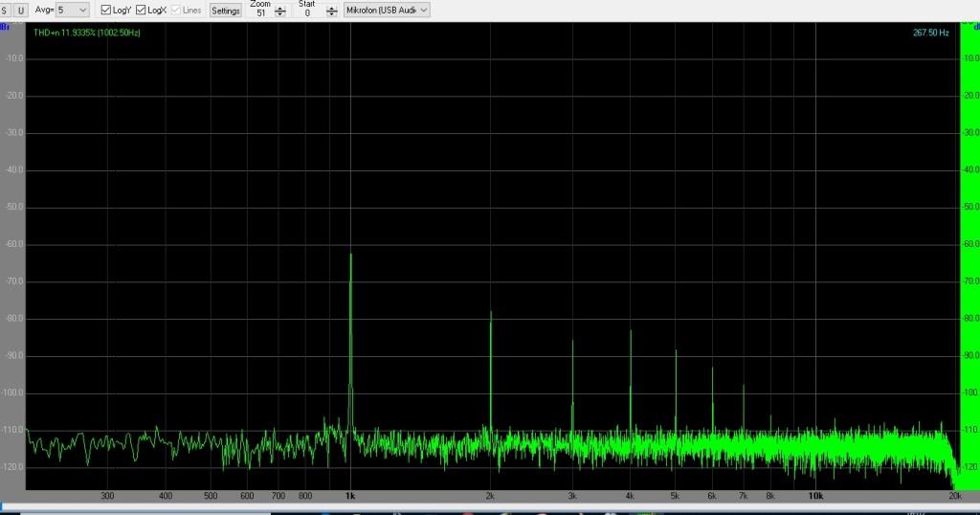The height and width of the screenshot is (515, 980).
Task: Click the S button in toolbar
Action: click(x=5, y=11)
